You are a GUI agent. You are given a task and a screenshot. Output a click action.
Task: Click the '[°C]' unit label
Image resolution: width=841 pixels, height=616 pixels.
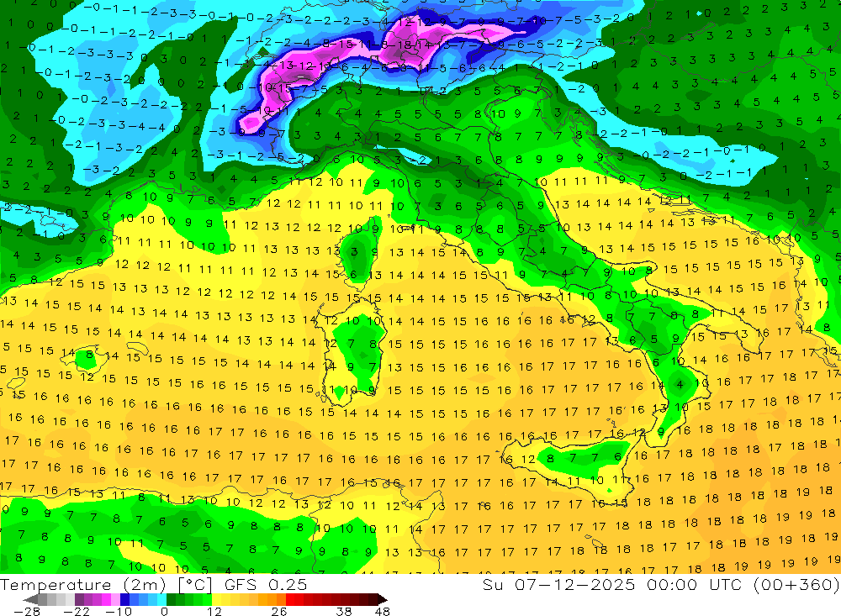coord(195,584)
